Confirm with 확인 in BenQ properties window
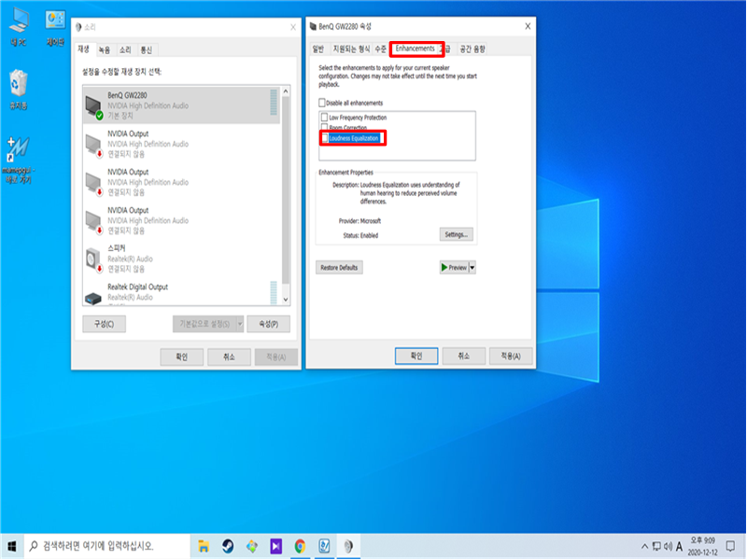The image size is (747, 560). pos(416,357)
